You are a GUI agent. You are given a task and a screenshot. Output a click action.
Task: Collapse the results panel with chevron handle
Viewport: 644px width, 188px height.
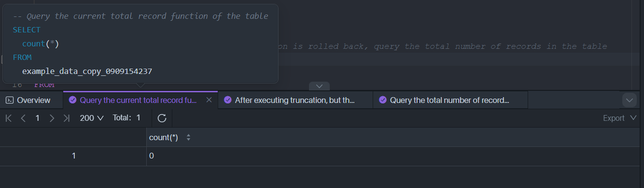319,86
